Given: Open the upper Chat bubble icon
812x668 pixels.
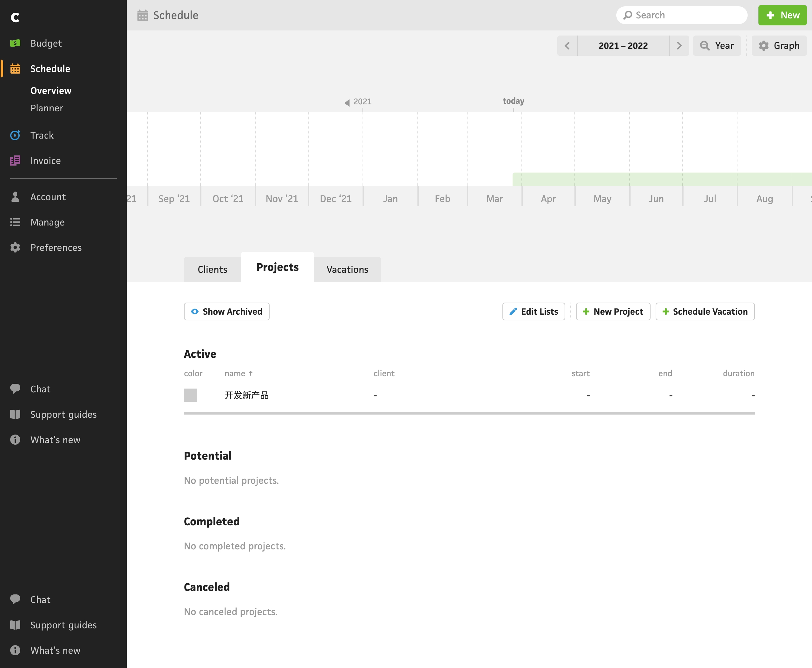Looking at the screenshot, I should pyautogui.click(x=15, y=389).
